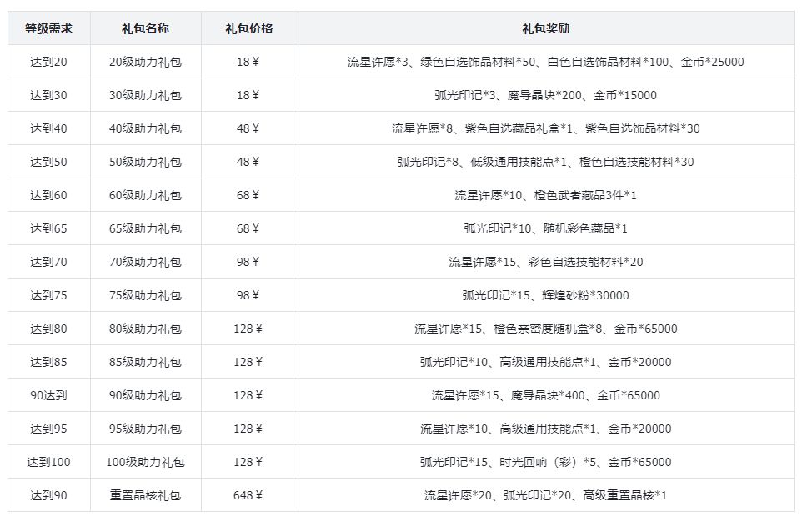The height and width of the screenshot is (527, 812).
Task: Click the 90达到 level requirement cell
Action: (48, 395)
